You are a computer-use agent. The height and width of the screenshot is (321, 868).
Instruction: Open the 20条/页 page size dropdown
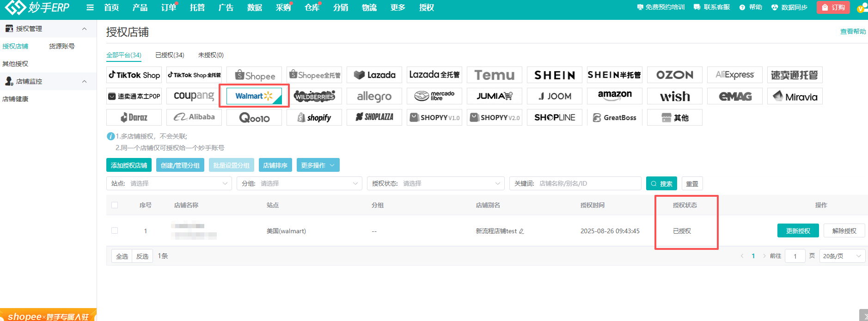842,256
